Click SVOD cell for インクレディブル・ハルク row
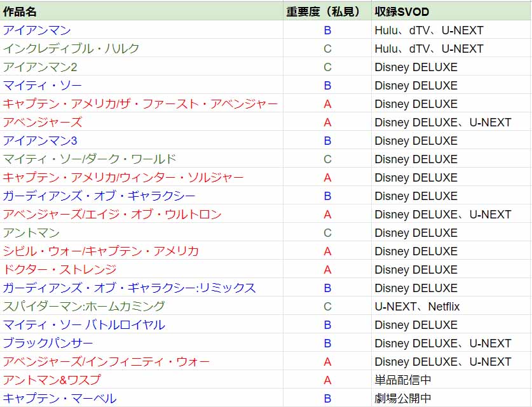 [x=451, y=48]
